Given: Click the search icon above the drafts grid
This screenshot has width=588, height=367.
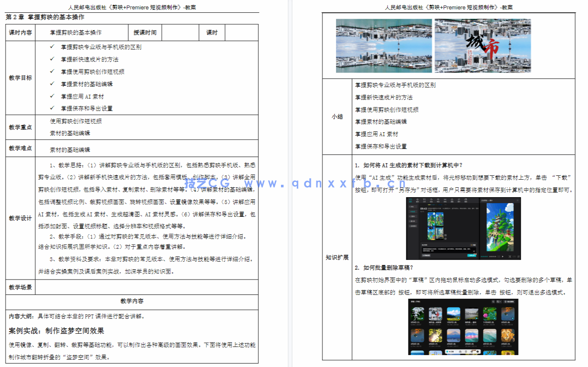Looking at the screenshot, I should point(493,302).
